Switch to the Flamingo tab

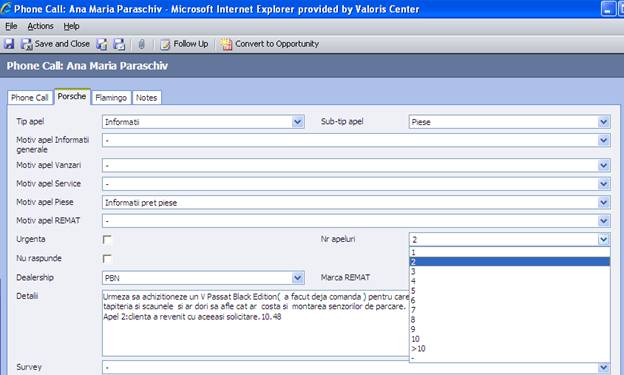(x=111, y=98)
